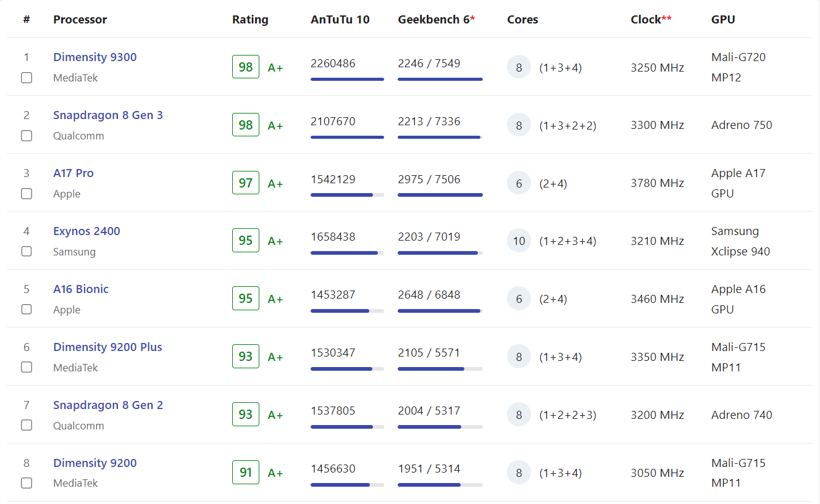The height and width of the screenshot is (504, 820).
Task: Go to the Exynos 2400 page
Action: (x=86, y=231)
